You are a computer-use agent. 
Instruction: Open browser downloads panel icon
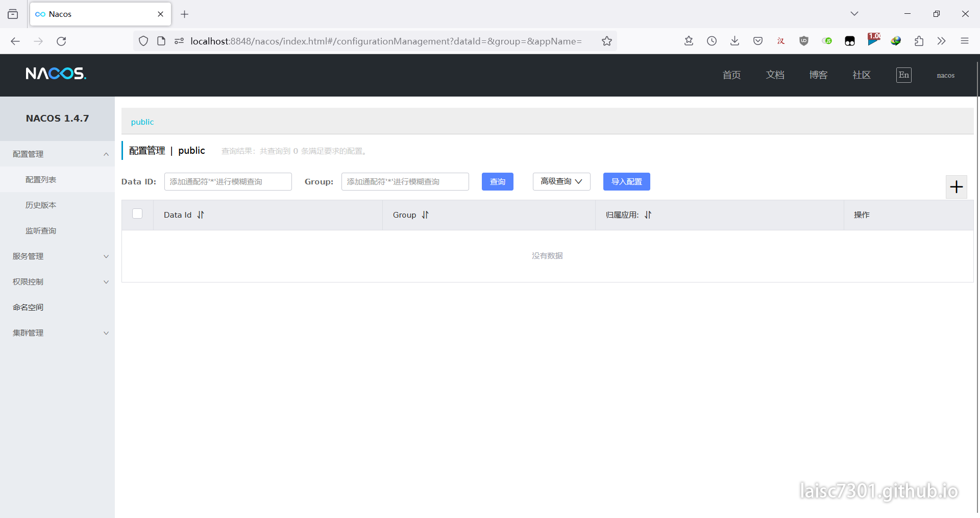pyautogui.click(x=735, y=41)
